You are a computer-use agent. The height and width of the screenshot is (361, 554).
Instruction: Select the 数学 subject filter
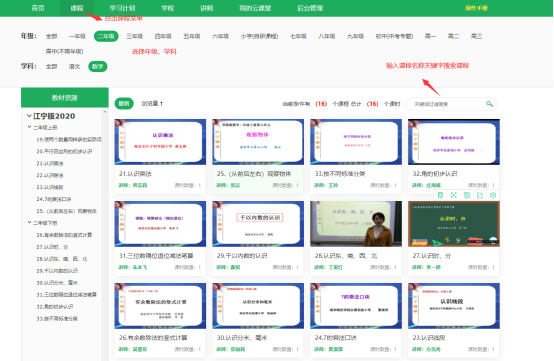[98, 66]
